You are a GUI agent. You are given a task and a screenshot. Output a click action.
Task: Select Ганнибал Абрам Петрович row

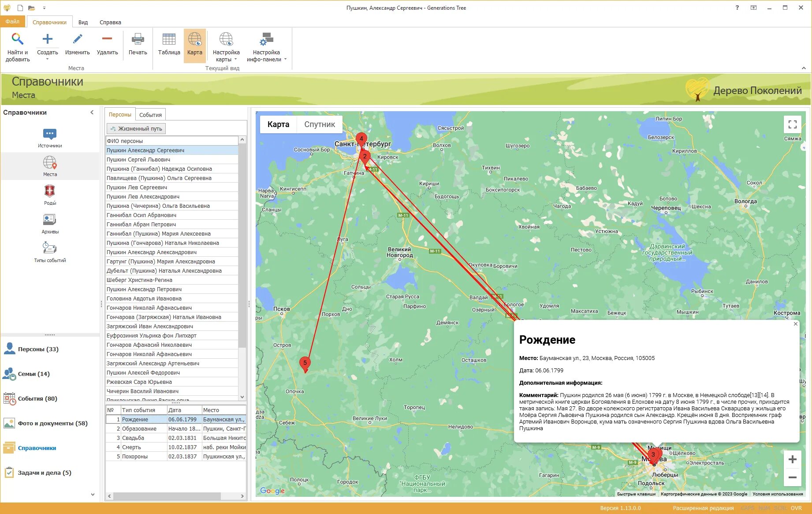pos(172,225)
